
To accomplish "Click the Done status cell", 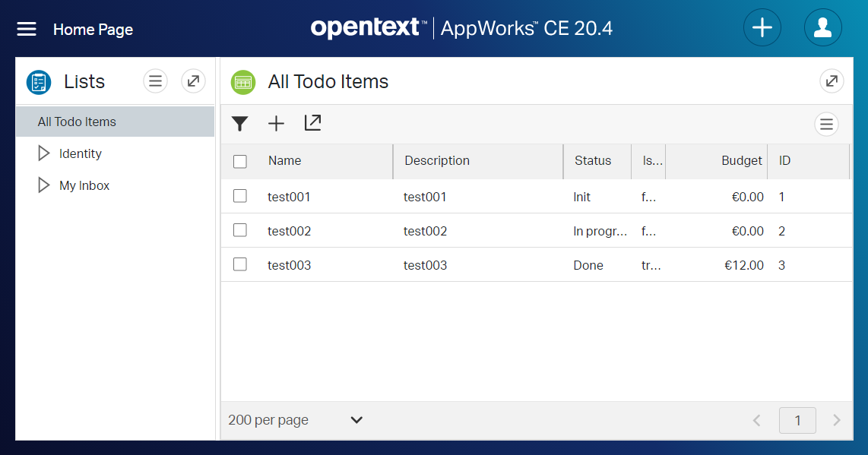I will [x=588, y=266].
